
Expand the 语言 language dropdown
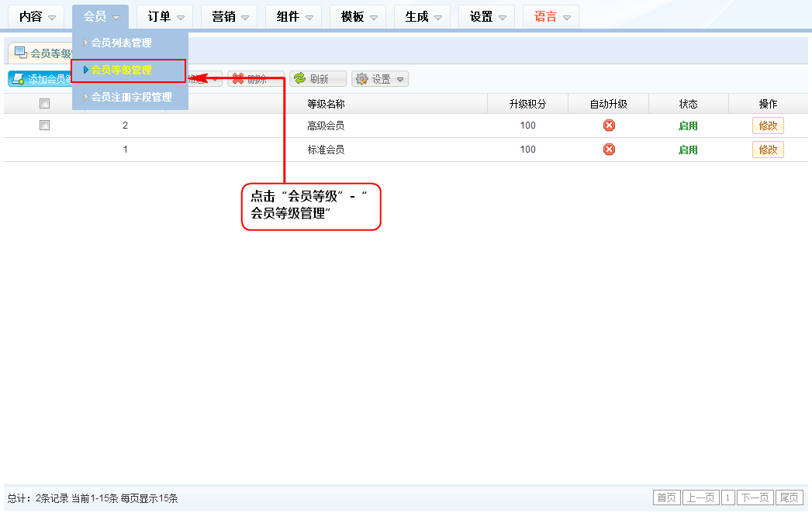tap(551, 16)
